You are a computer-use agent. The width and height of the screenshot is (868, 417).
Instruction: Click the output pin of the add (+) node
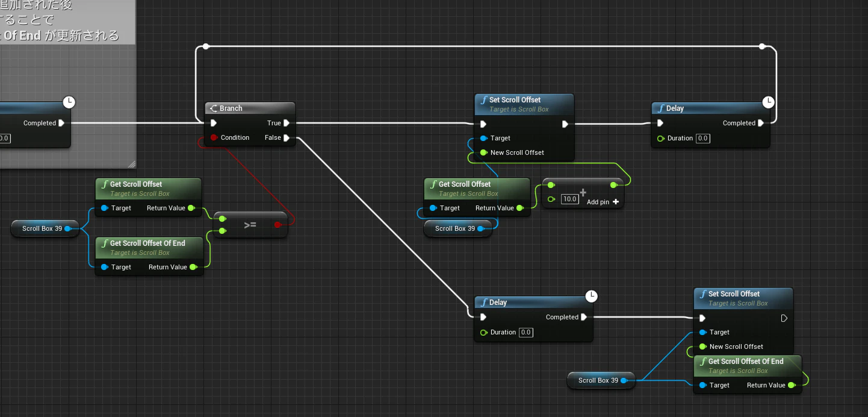click(613, 185)
